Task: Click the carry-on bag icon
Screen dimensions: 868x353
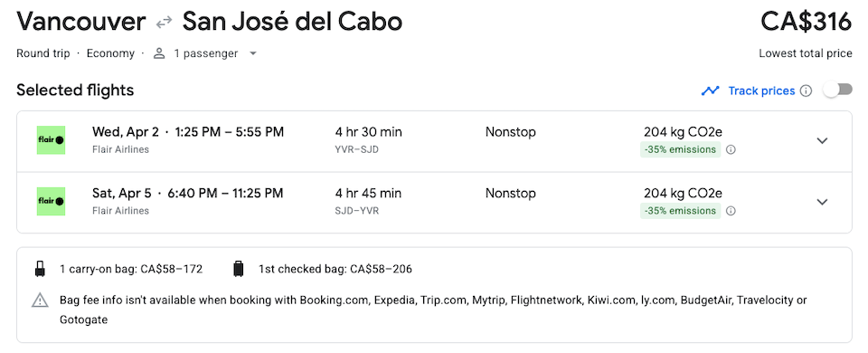Action: 40,270
